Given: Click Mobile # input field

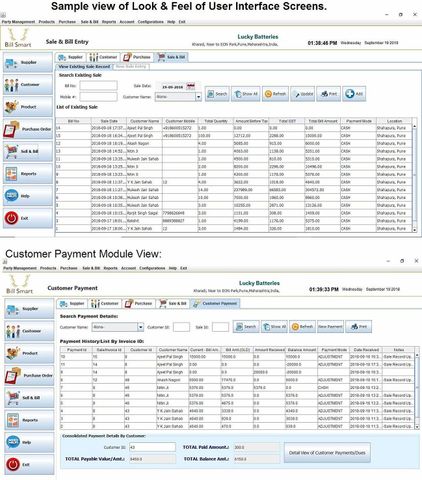Looking at the screenshot, I should click(x=98, y=97).
